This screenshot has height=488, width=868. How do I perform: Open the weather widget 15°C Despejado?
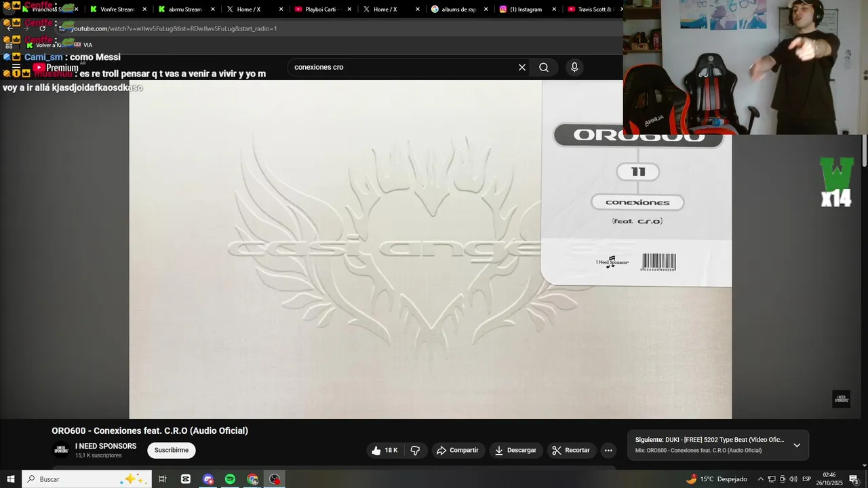tap(717, 479)
